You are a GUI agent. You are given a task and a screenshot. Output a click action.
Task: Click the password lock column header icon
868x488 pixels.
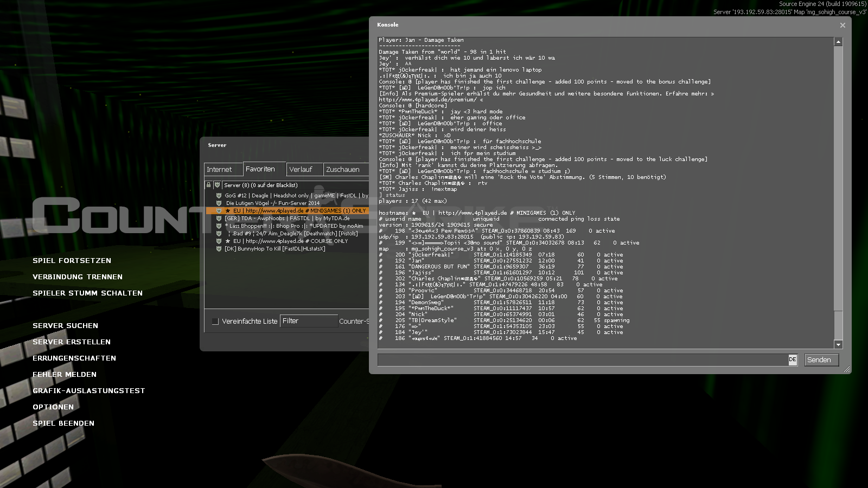tap(208, 185)
